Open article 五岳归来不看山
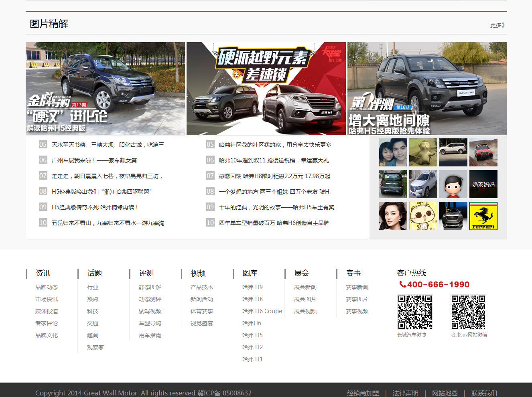The height and width of the screenshot is (397, 532). [x=108, y=223]
